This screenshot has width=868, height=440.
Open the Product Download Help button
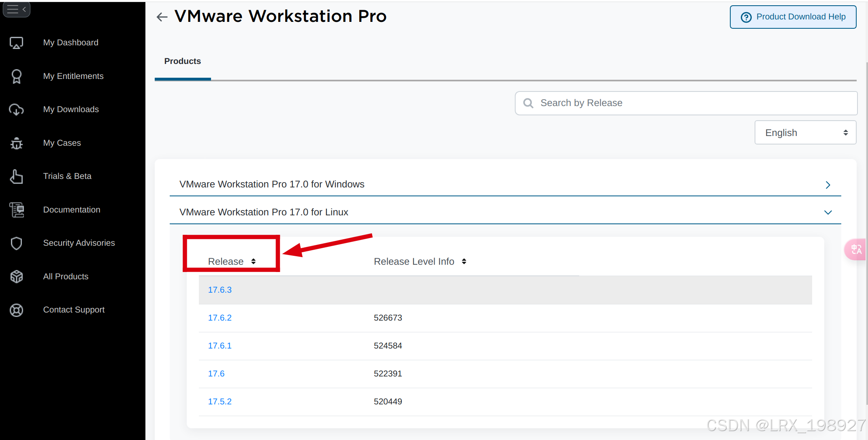tap(793, 17)
